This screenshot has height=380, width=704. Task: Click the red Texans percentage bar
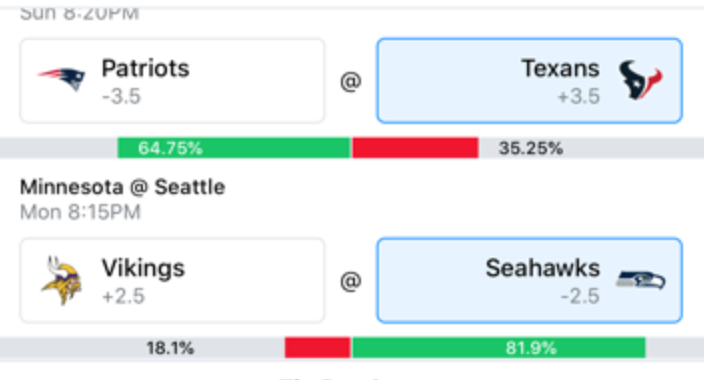click(x=415, y=148)
